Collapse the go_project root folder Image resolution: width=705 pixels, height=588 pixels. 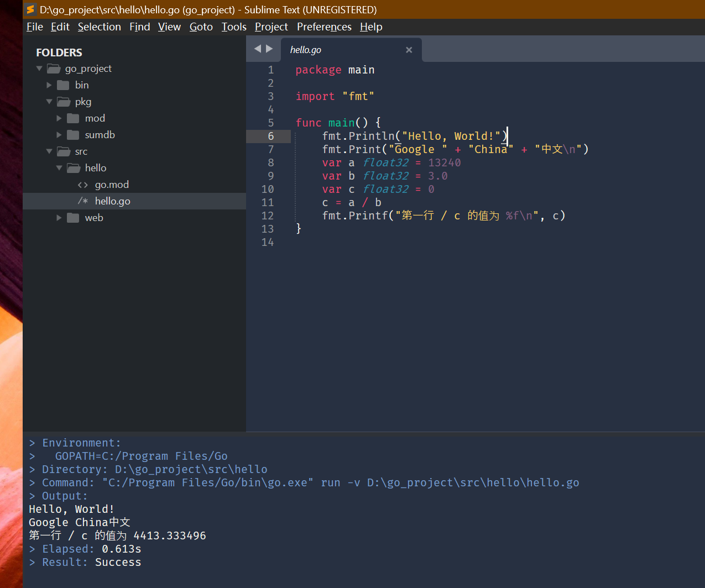point(39,69)
